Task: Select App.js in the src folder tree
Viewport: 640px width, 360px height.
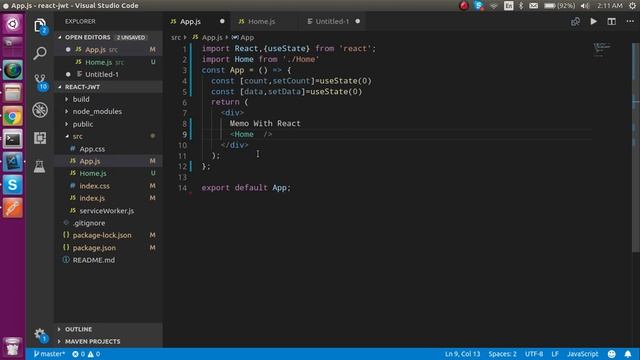Action: 108,161
